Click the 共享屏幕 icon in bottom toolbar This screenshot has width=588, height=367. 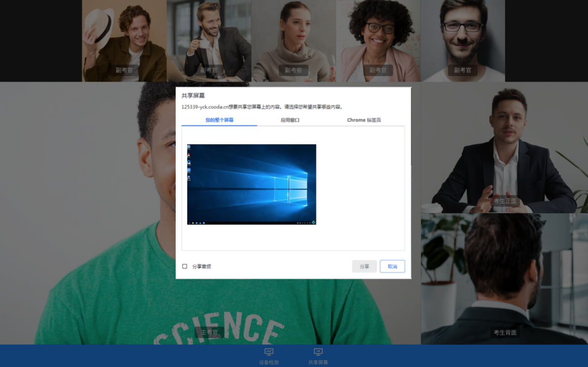[x=318, y=353]
